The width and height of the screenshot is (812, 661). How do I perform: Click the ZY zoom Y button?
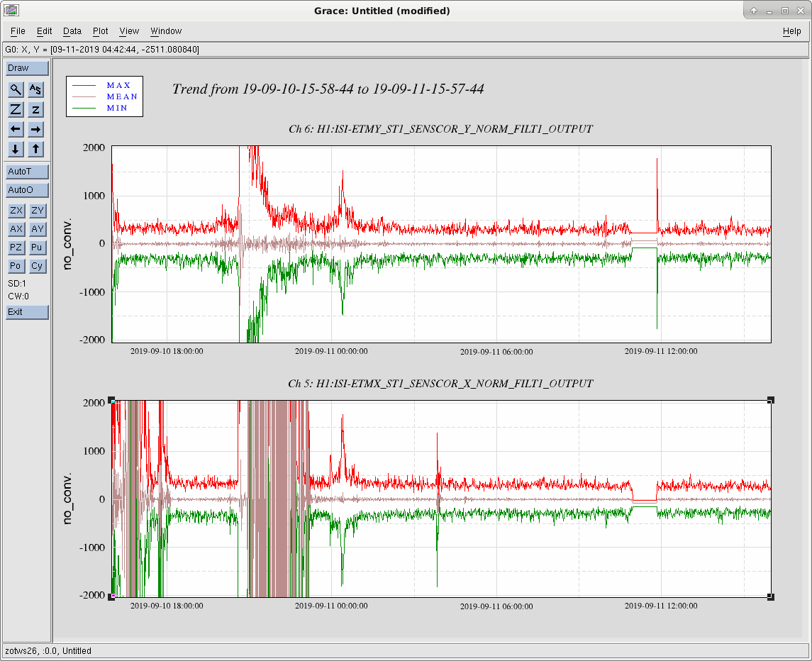point(38,211)
